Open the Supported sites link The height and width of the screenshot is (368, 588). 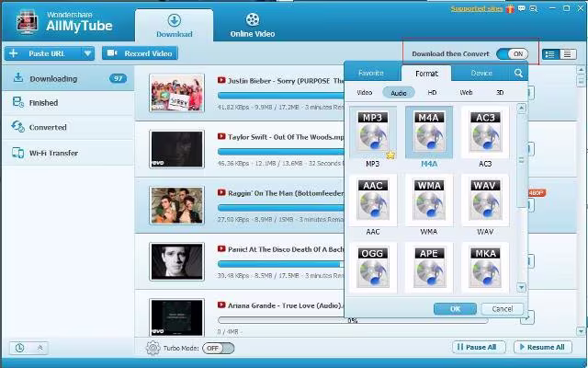click(x=476, y=8)
